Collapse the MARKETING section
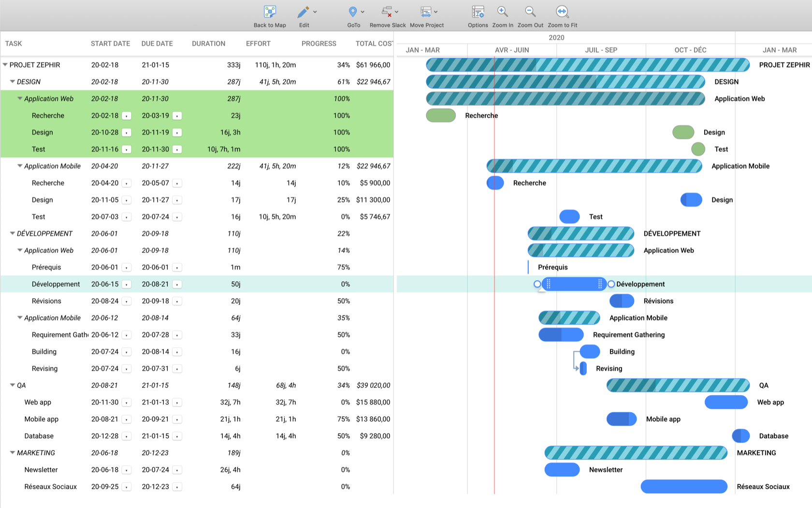The width and height of the screenshot is (812, 508). (x=12, y=452)
